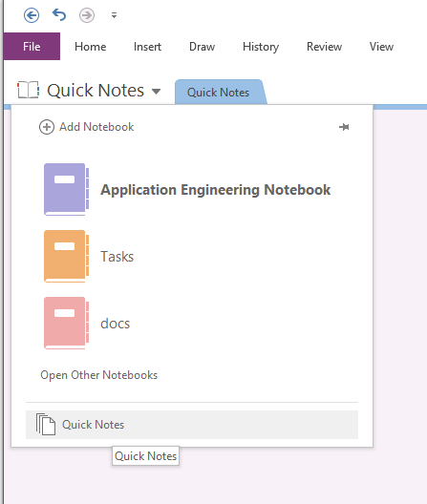Open the History ribbon tab
Screen dimensions: 427x504
click(261, 47)
